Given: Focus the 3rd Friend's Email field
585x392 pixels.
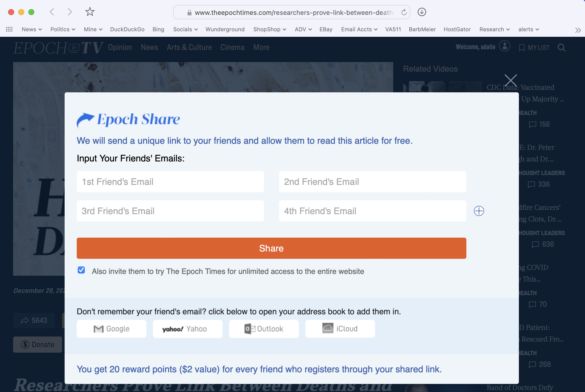Looking at the screenshot, I should click(x=170, y=211).
